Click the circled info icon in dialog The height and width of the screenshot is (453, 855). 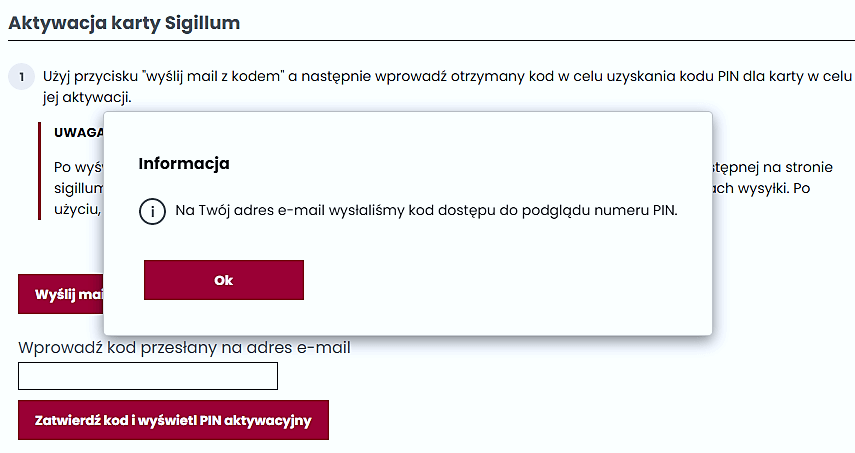152,212
